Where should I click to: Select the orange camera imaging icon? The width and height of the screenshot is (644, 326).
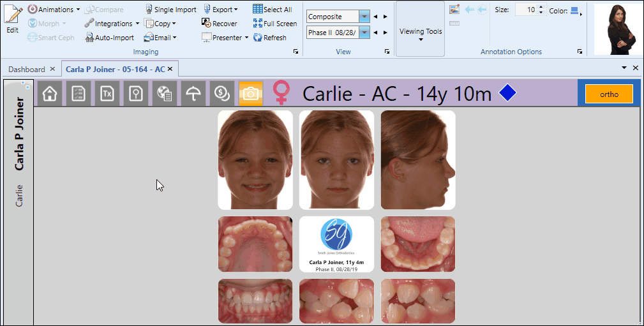point(250,93)
